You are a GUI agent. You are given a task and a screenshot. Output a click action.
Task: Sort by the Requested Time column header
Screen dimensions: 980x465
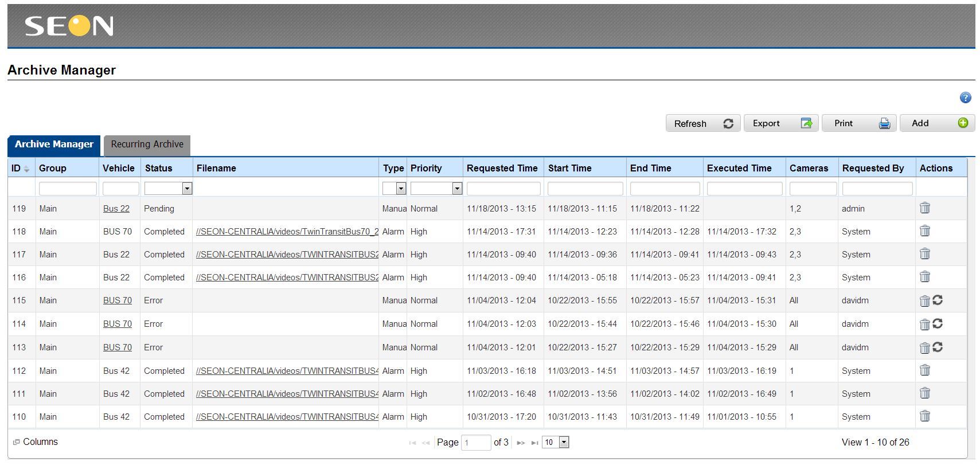point(502,168)
